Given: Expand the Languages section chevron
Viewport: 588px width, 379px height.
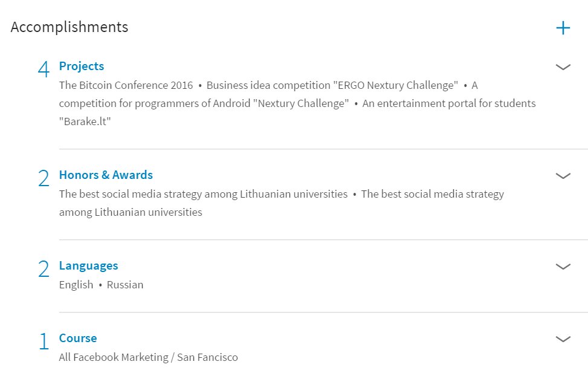Looking at the screenshot, I should pyautogui.click(x=563, y=267).
